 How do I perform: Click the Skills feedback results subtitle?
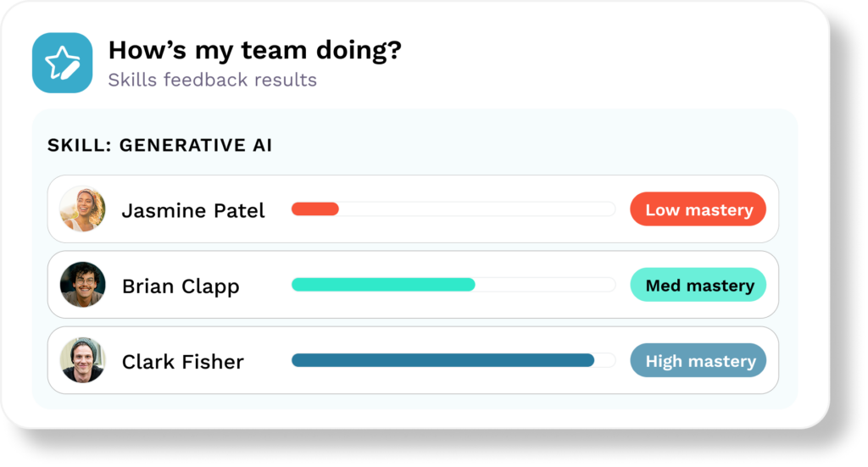pos(213,80)
